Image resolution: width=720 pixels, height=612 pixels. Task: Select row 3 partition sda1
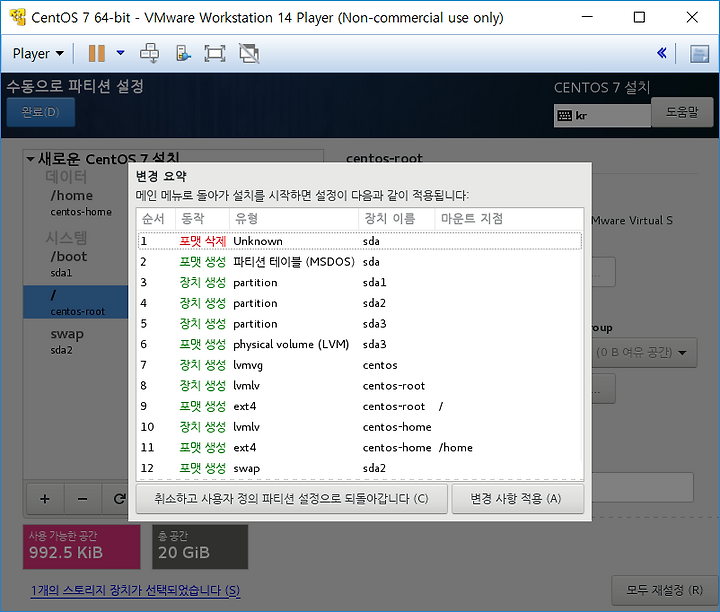360,282
